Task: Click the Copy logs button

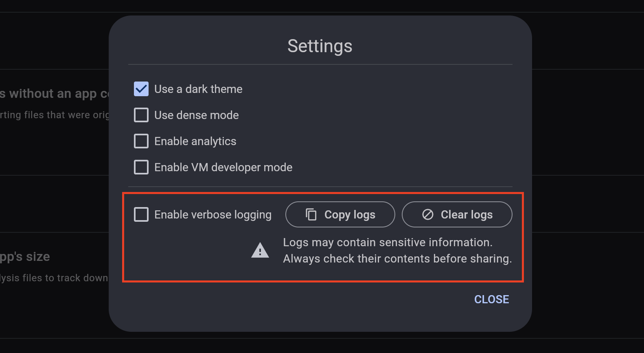Action: (x=340, y=214)
